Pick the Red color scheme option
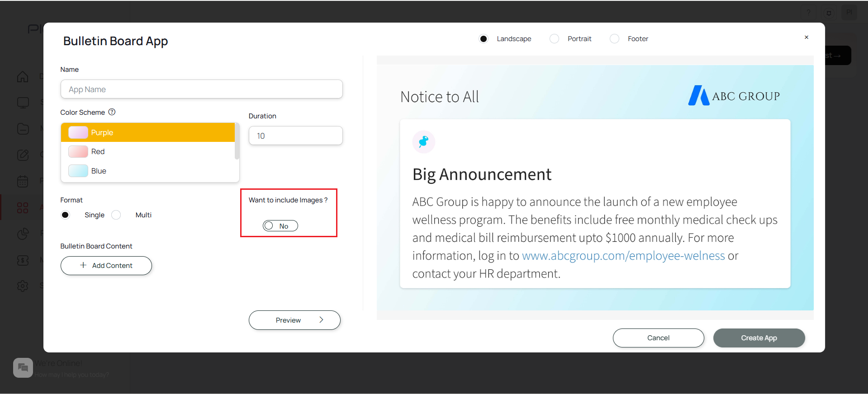The image size is (868, 394). pos(148,152)
